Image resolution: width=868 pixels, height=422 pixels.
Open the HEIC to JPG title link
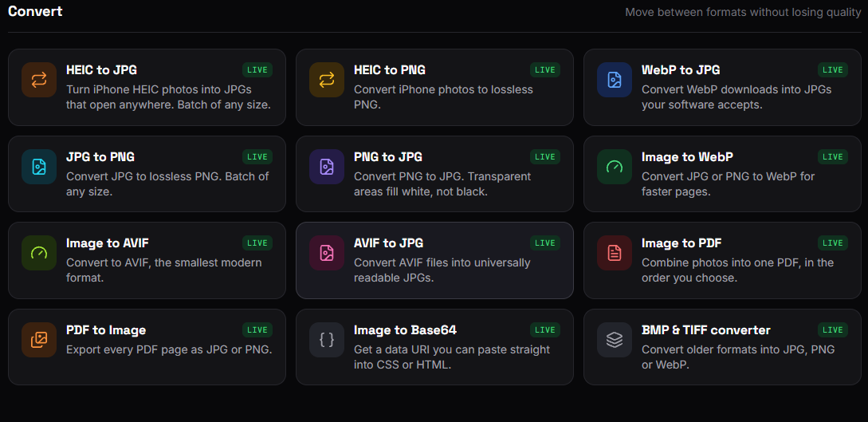tap(101, 69)
